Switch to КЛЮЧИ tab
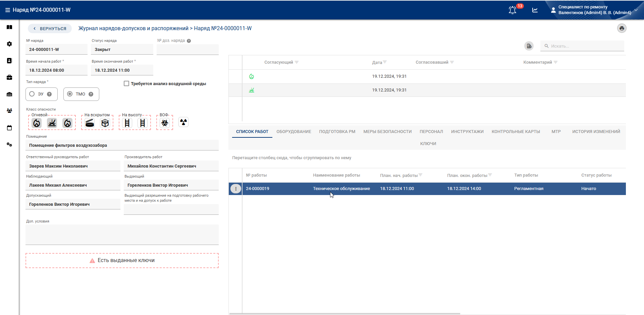Image resolution: width=644 pixels, height=315 pixels. click(x=428, y=144)
